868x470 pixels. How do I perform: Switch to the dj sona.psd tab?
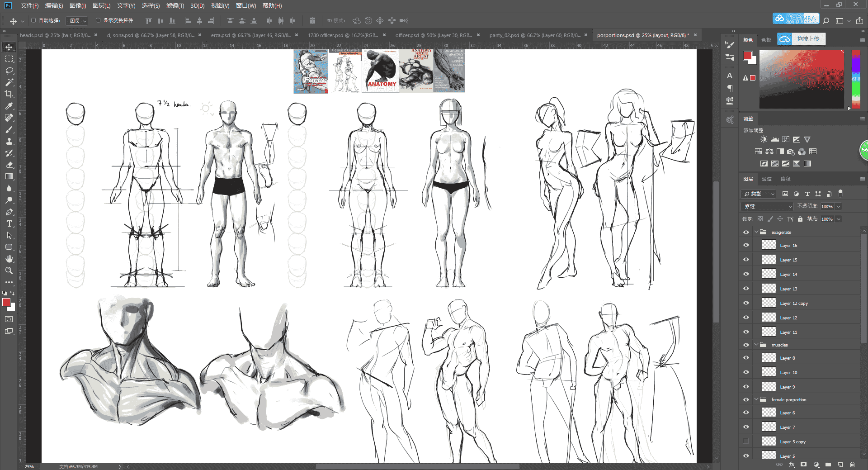(x=151, y=35)
